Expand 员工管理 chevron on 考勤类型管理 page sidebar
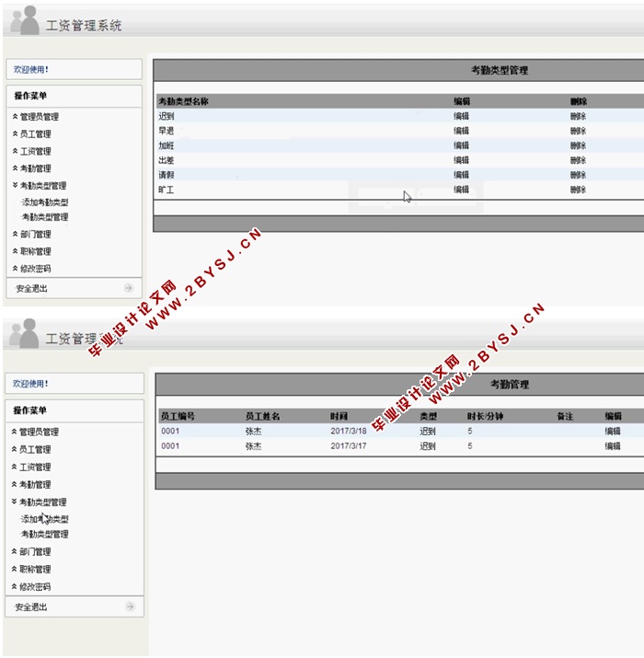 tap(15, 133)
